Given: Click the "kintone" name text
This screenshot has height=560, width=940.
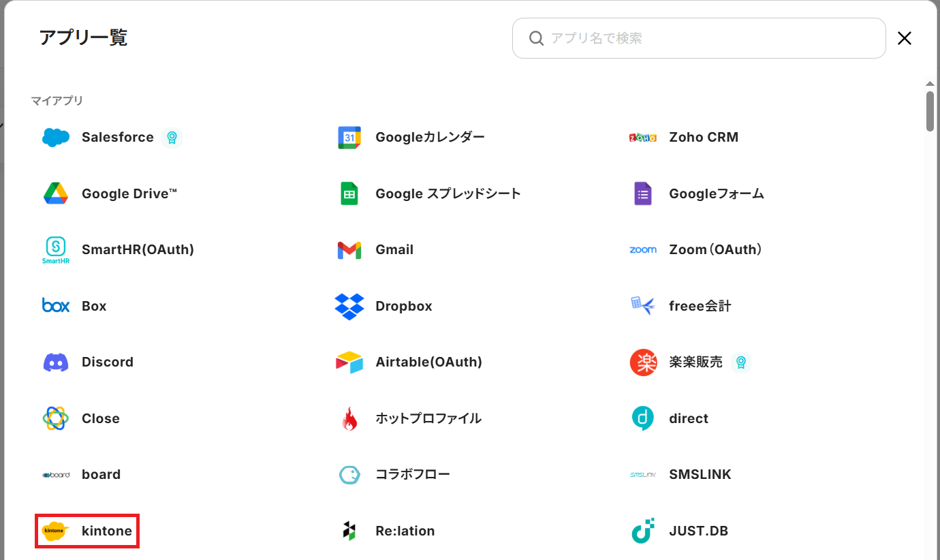Looking at the screenshot, I should point(107,531).
